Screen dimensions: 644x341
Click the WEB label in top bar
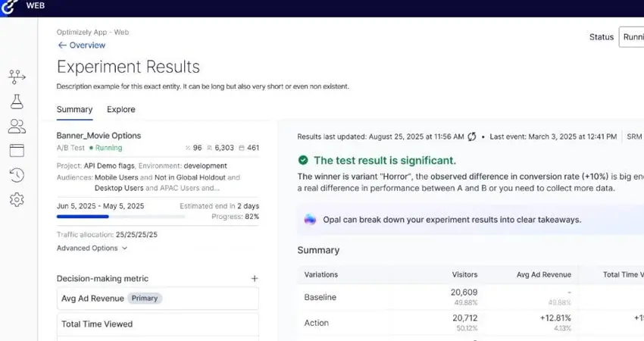(x=36, y=6)
